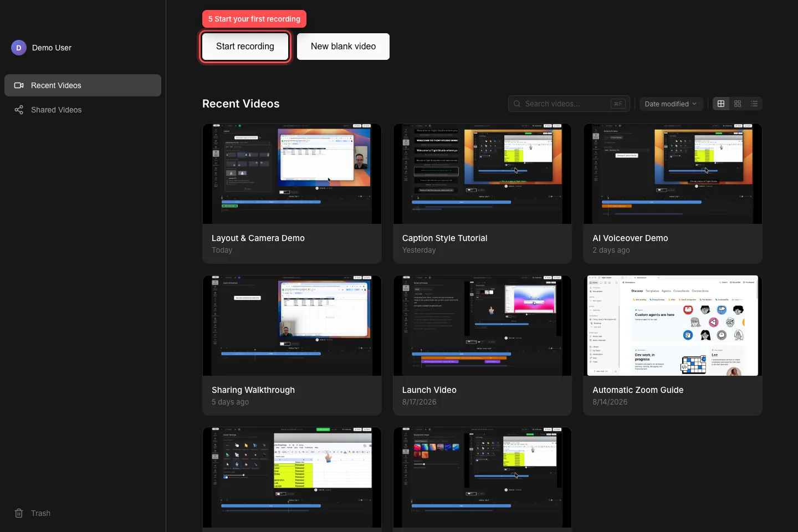
Task: Click the "8/14/2026" date label
Action: (x=610, y=402)
